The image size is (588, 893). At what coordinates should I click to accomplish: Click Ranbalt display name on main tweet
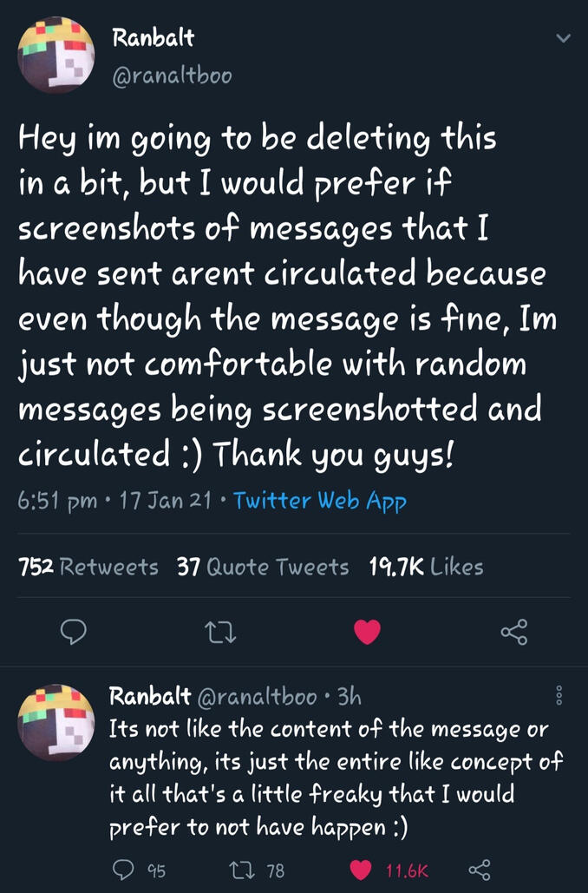tap(154, 38)
